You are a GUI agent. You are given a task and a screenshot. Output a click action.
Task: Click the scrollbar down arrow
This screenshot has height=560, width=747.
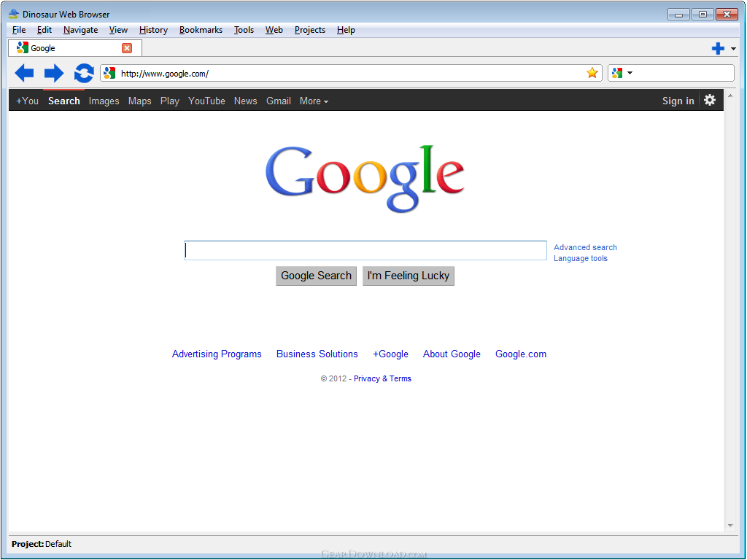[729, 526]
